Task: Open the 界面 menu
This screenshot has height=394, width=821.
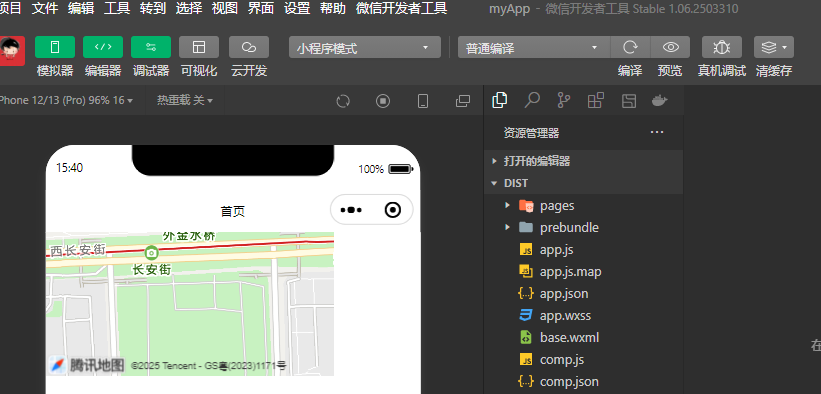Action: pyautogui.click(x=261, y=8)
